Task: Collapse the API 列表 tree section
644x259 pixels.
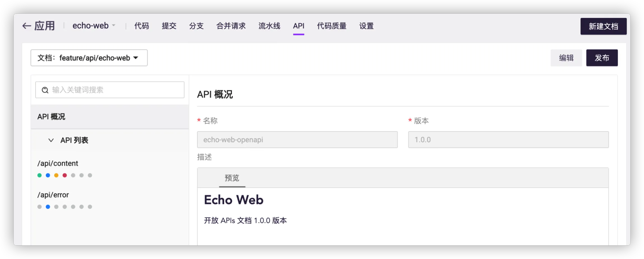Action: click(51, 140)
